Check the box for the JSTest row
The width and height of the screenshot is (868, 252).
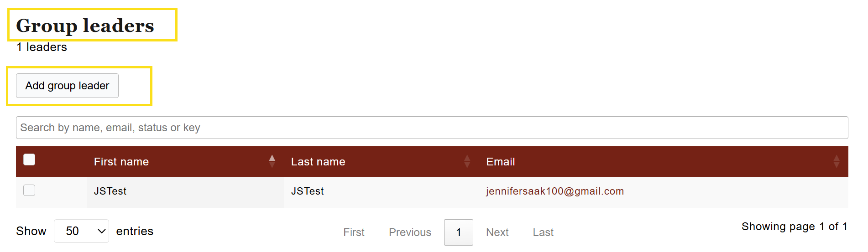tap(29, 190)
